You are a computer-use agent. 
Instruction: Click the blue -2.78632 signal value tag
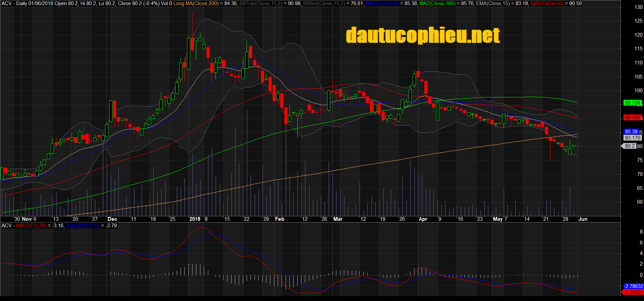(x=633, y=286)
